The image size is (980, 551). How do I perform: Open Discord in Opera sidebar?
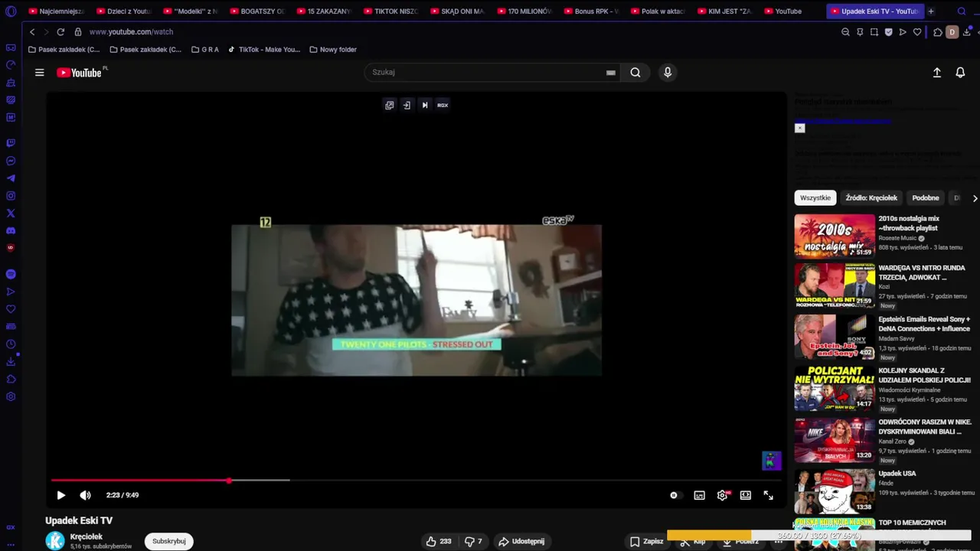[x=11, y=230]
